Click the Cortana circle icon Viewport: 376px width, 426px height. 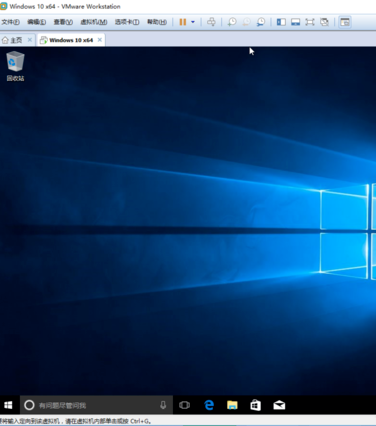pos(29,405)
